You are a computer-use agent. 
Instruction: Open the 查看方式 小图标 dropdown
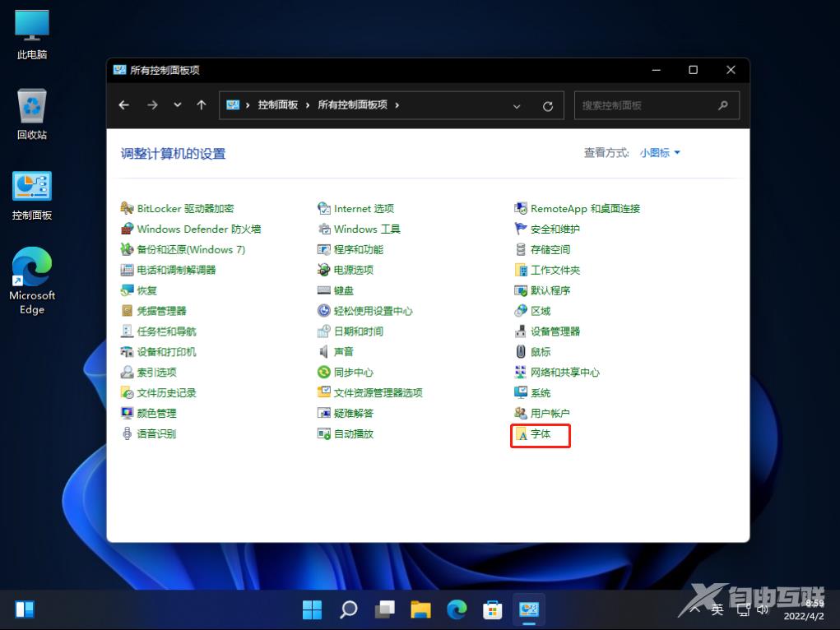pos(658,152)
